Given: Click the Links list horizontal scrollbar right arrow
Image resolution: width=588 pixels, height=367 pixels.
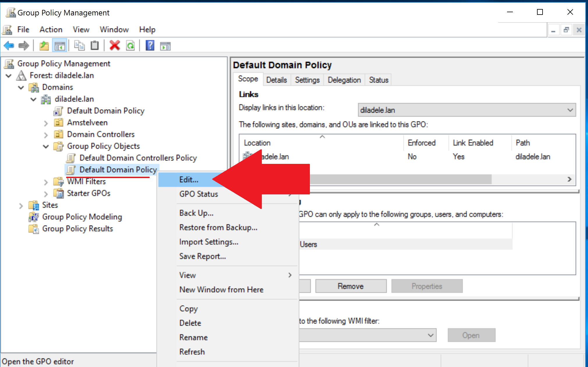Looking at the screenshot, I should (569, 180).
